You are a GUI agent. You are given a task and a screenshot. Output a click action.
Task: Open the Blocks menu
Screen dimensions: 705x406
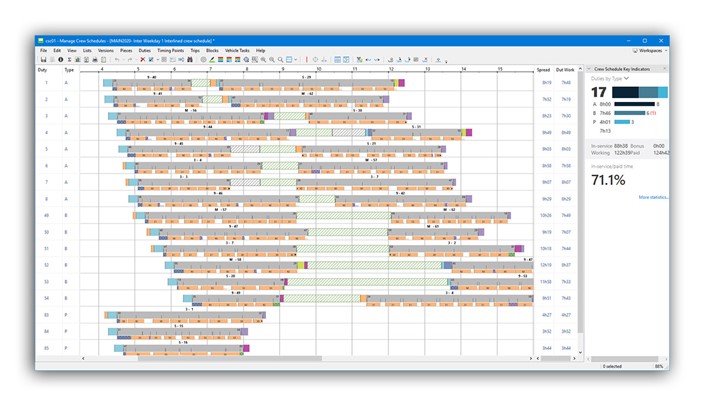coord(212,50)
